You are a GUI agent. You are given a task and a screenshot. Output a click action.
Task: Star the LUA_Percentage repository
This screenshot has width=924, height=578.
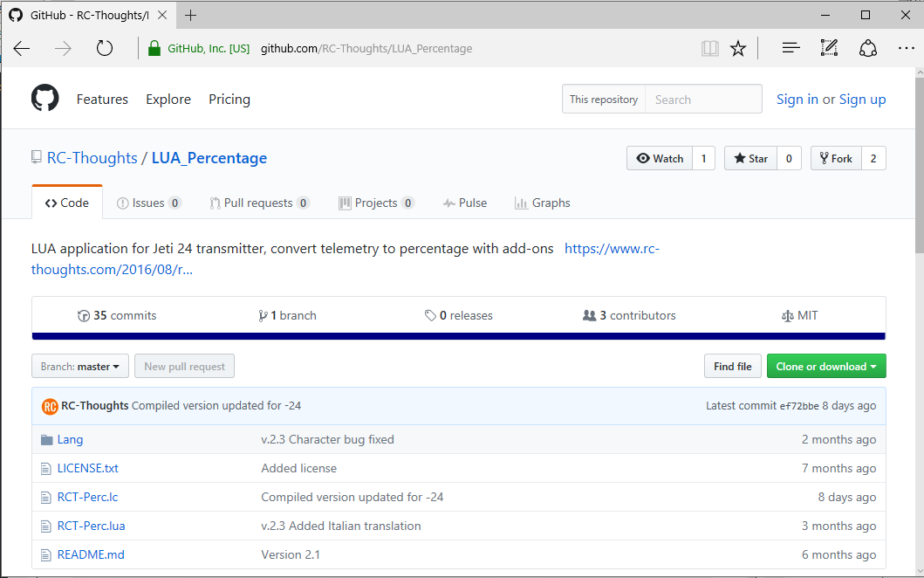[750, 158]
